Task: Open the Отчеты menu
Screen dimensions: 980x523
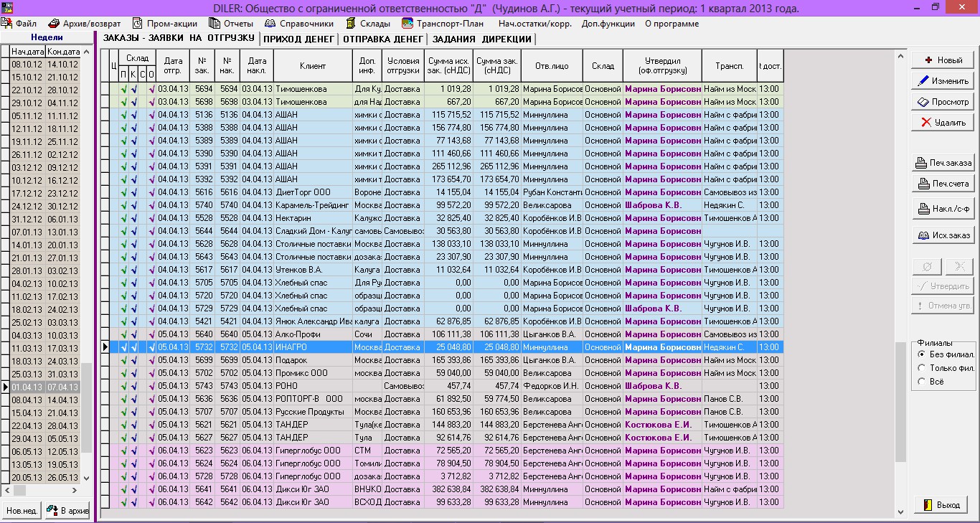Action: [231, 23]
